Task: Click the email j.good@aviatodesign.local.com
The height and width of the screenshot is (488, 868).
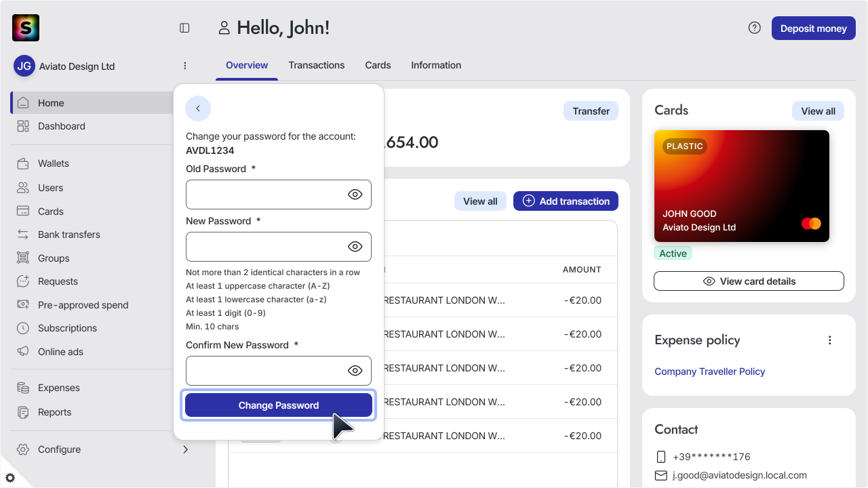Action: point(740,475)
